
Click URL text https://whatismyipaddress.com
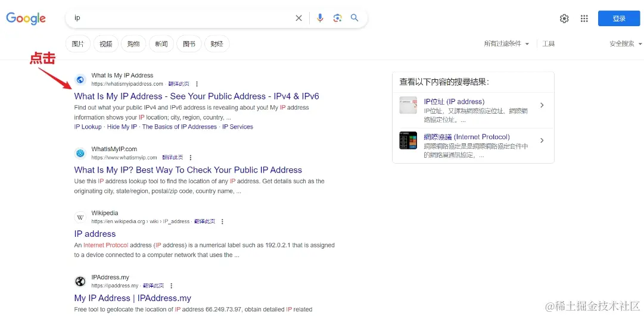click(x=127, y=84)
